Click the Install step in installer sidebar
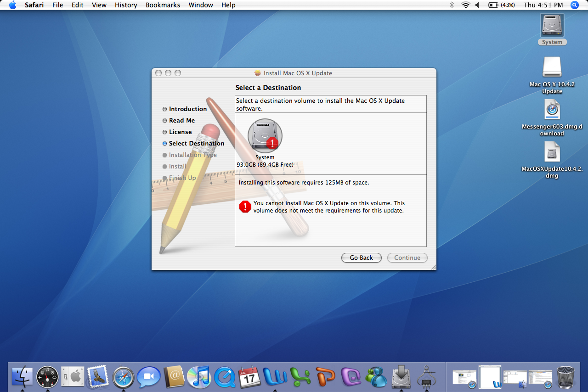Image resolution: width=588 pixels, height=392 pixels. tap(175, 167)
